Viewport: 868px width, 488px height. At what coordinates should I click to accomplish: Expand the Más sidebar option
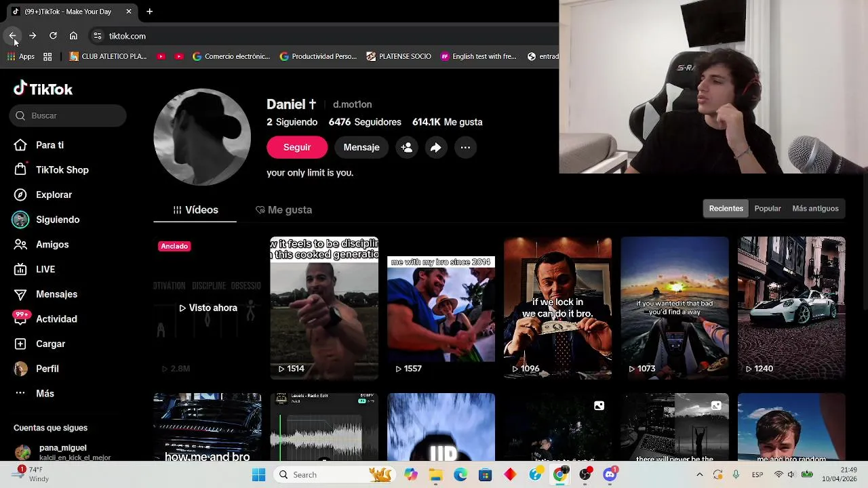tap(34, 394)
